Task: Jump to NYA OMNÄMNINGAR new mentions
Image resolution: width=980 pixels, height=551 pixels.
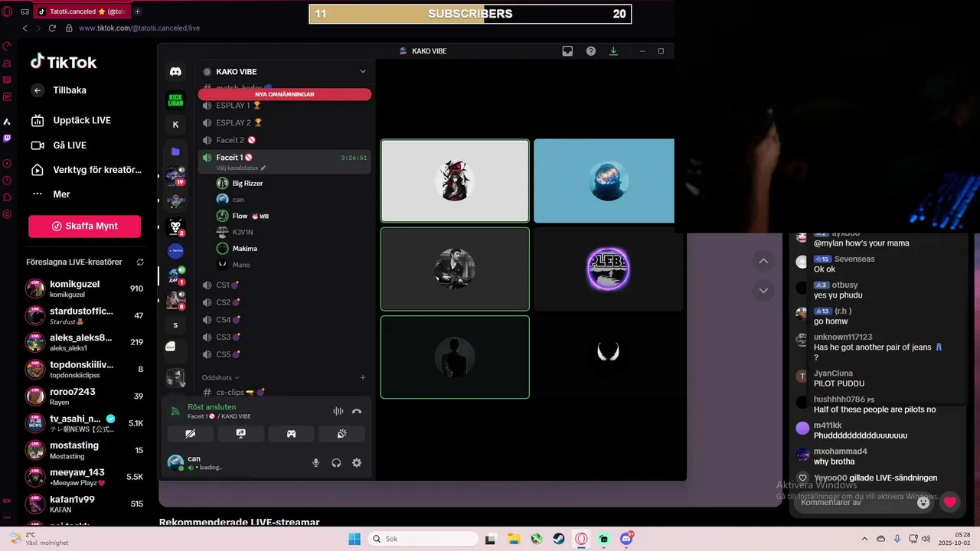Action: [285, 94]
